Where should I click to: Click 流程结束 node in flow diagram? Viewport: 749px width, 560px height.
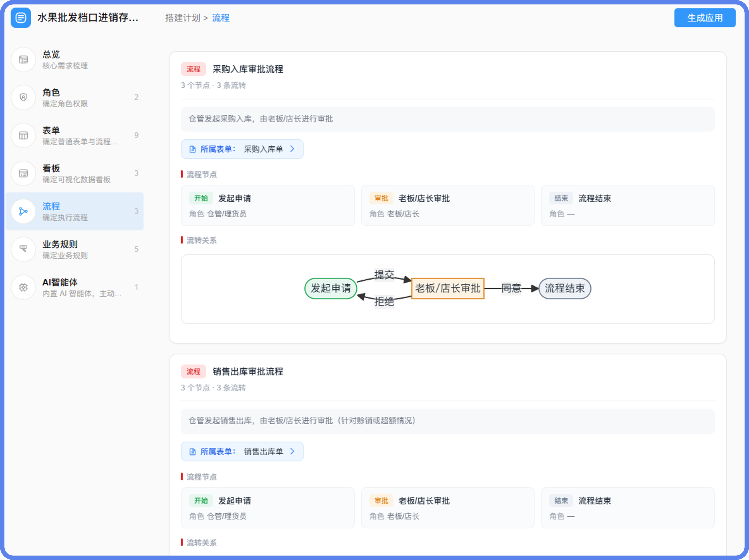[564, 288]
